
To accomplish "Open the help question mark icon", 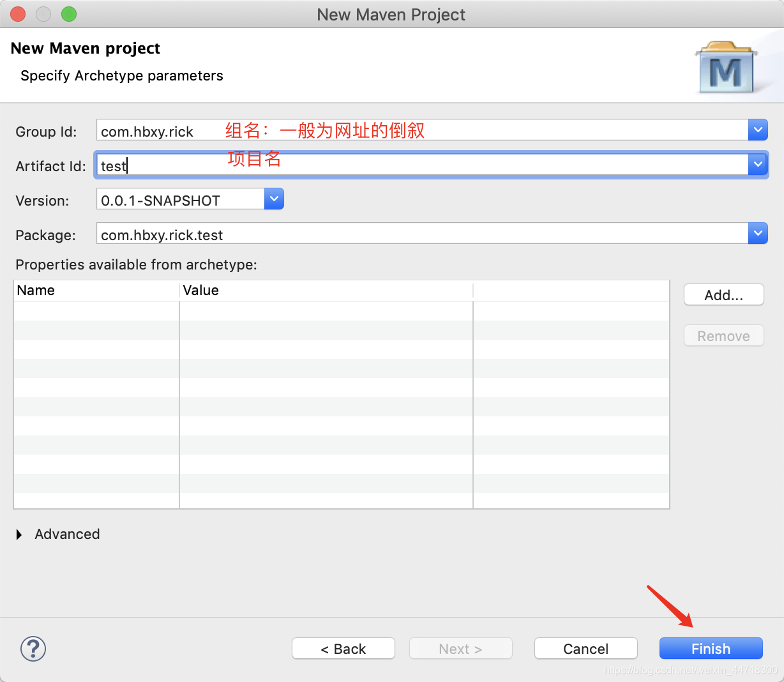I will coord(33,649).
